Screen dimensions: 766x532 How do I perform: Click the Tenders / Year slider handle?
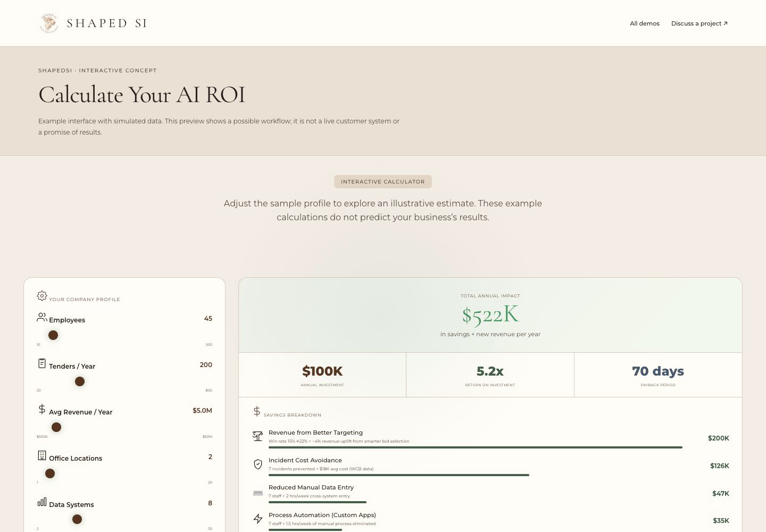point(80,381)
